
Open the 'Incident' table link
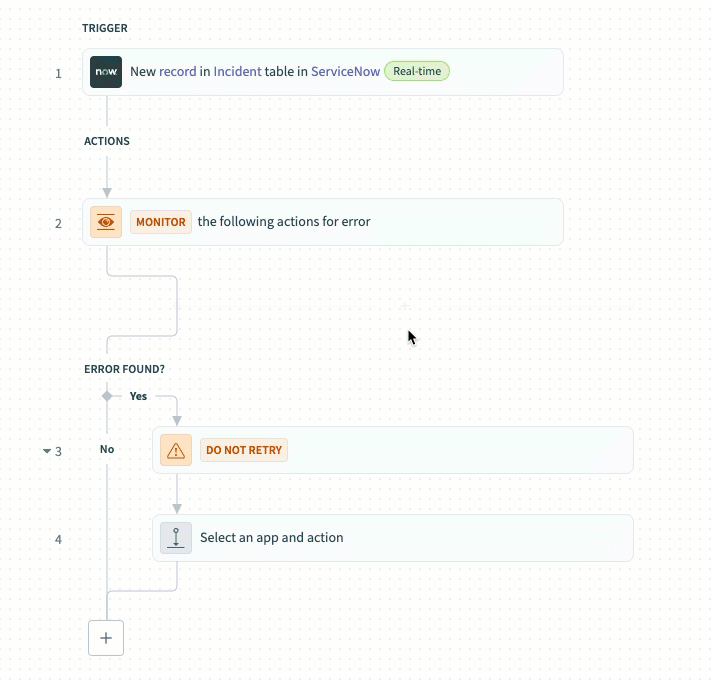[x=237, y=72]
